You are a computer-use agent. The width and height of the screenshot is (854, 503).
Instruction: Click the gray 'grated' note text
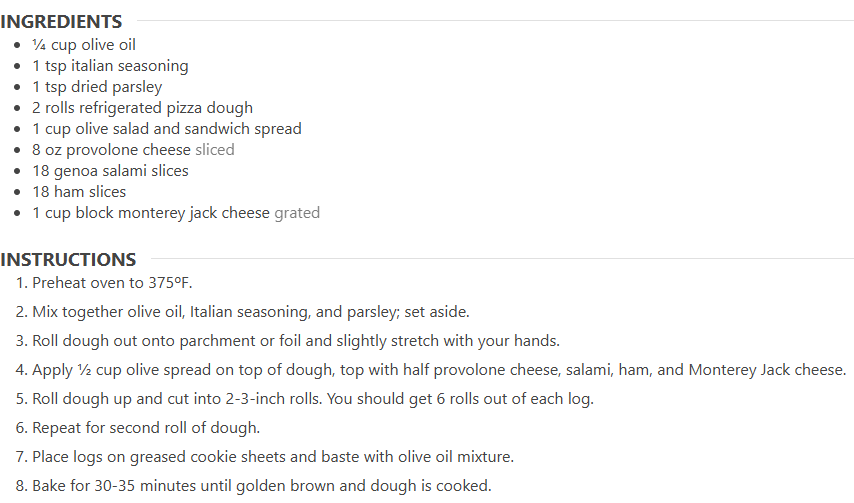297,213
